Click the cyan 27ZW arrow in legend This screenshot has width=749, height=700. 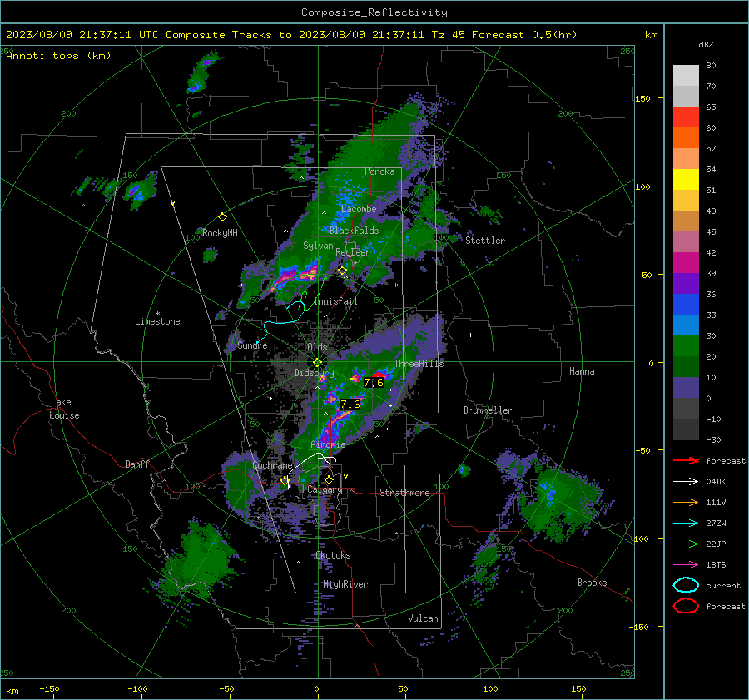pos(686,524)
